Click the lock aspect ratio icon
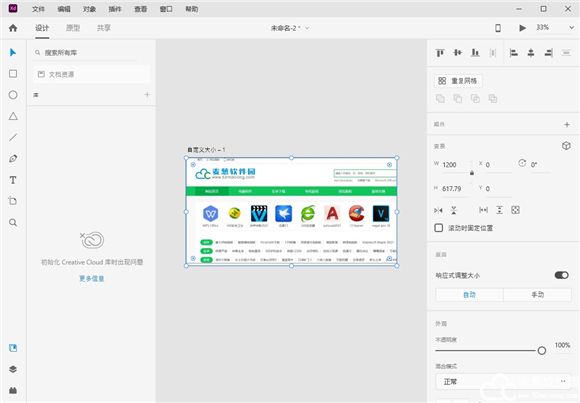The width and height of the screenshot is (580, 403). point(472,173)
